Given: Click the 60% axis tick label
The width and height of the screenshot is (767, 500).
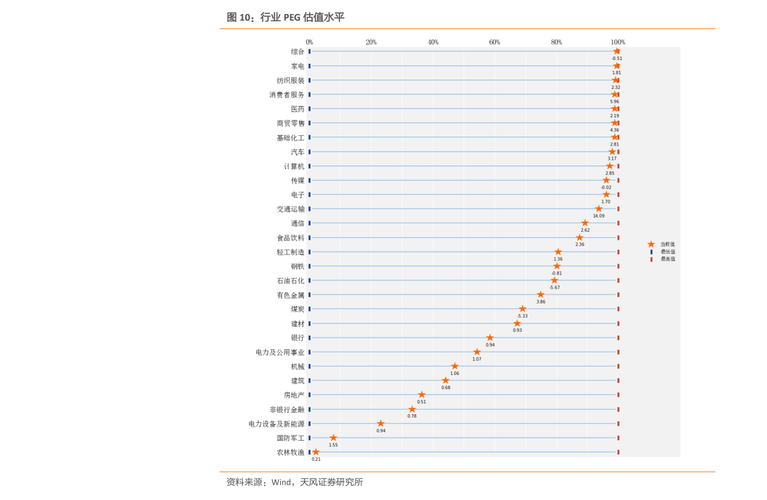Looking at the screenshot, I should coord(494,42).
